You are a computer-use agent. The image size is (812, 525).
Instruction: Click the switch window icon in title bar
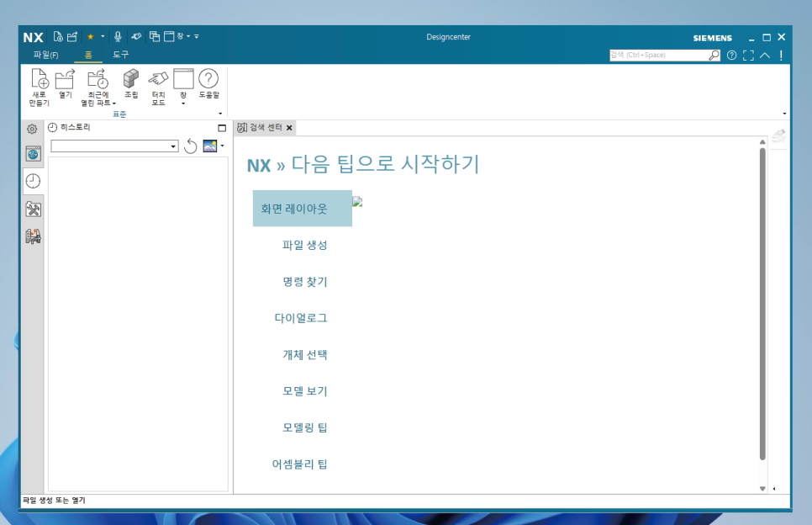pos(155,36)
